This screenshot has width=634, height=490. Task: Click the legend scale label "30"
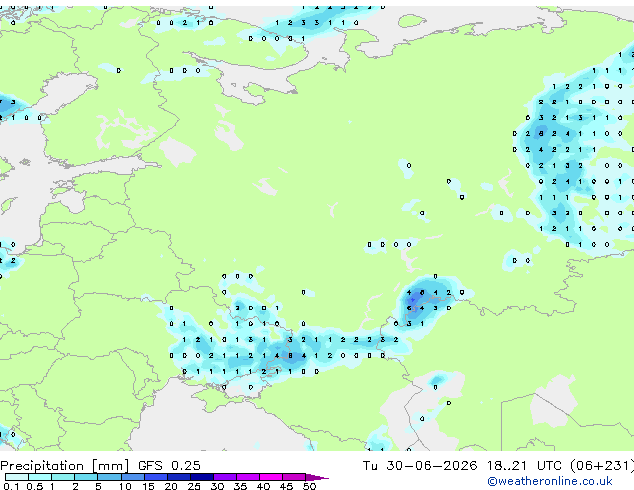pos(217,486)
